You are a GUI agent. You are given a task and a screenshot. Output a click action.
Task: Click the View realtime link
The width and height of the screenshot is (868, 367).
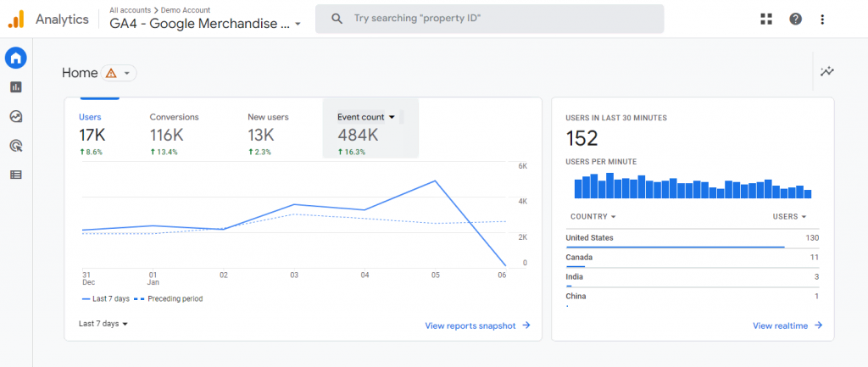pyautogui.click(x=787, y=325)
